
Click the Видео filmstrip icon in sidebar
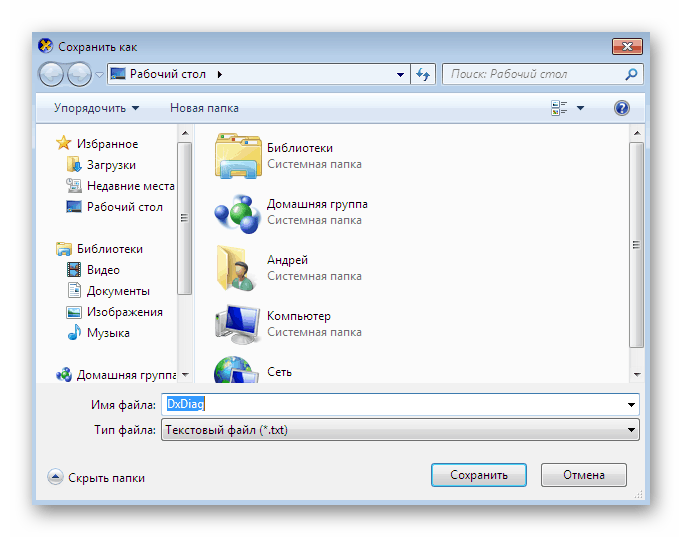[x=74, y=270]
